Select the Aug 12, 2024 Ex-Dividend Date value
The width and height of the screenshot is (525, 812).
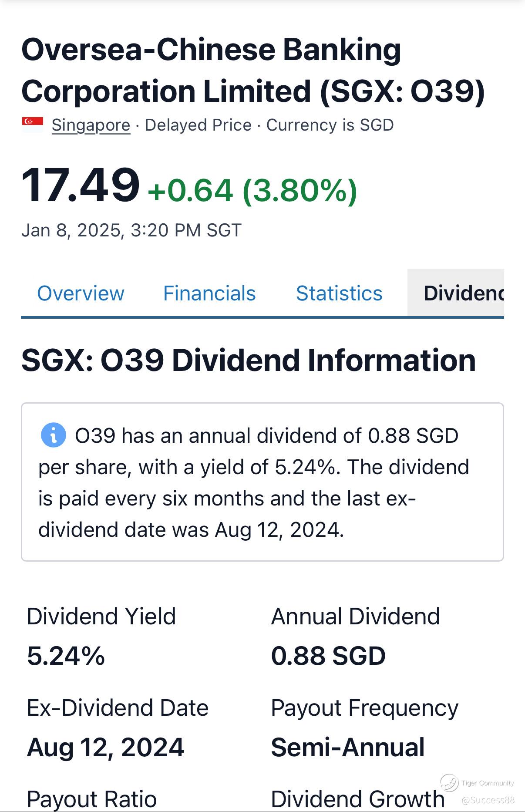pyautogui.click(x=105, y=747)
